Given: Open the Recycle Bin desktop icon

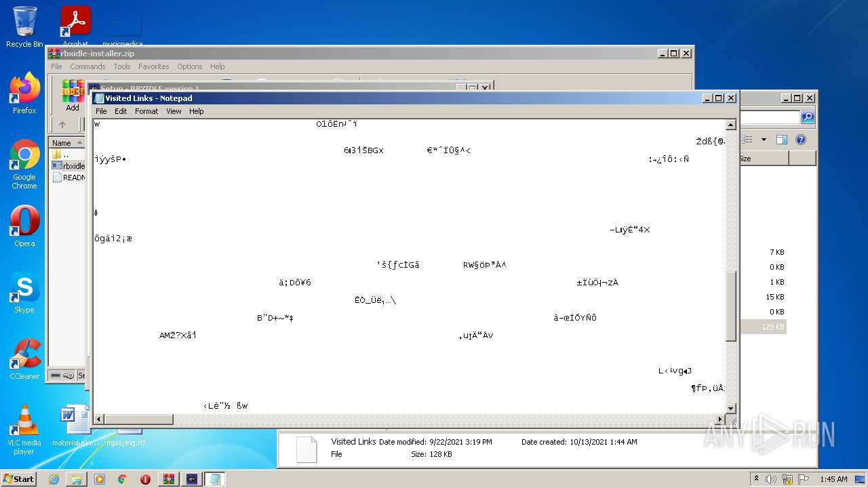Looking at the screenshot, I should tap(24, 27).
